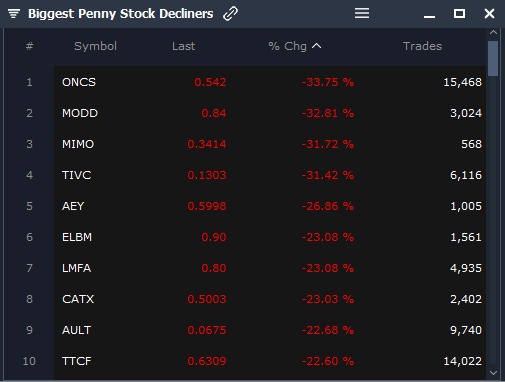This screenshot has height=382, width=505.
Task: Maximize the scanner window
Action: [459, 14]
